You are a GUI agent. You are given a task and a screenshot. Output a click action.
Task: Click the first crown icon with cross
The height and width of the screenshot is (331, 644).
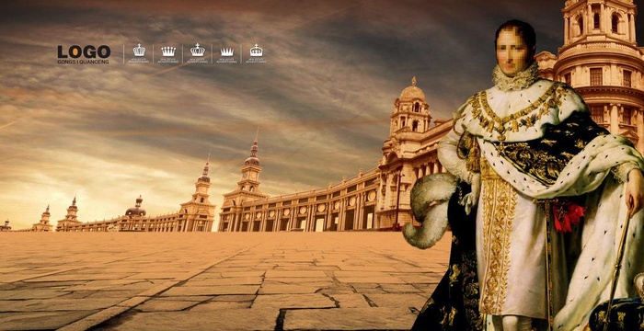[139, 50]
